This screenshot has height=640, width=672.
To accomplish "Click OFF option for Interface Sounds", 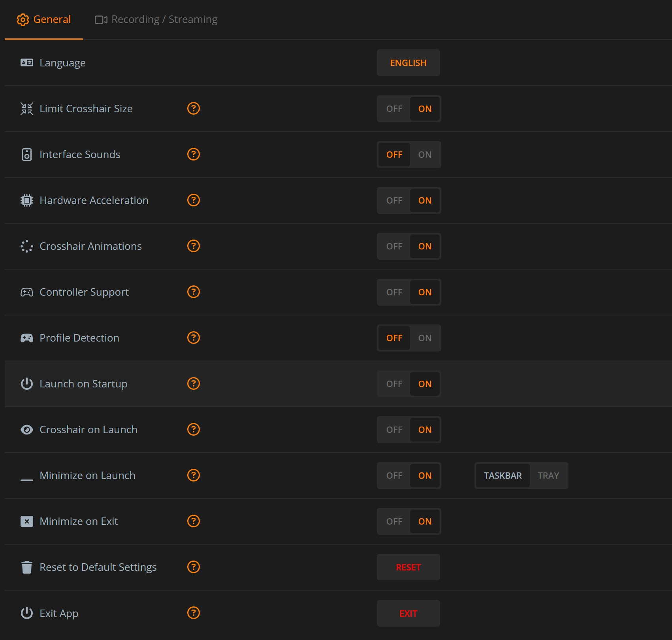I will (394, 155).
